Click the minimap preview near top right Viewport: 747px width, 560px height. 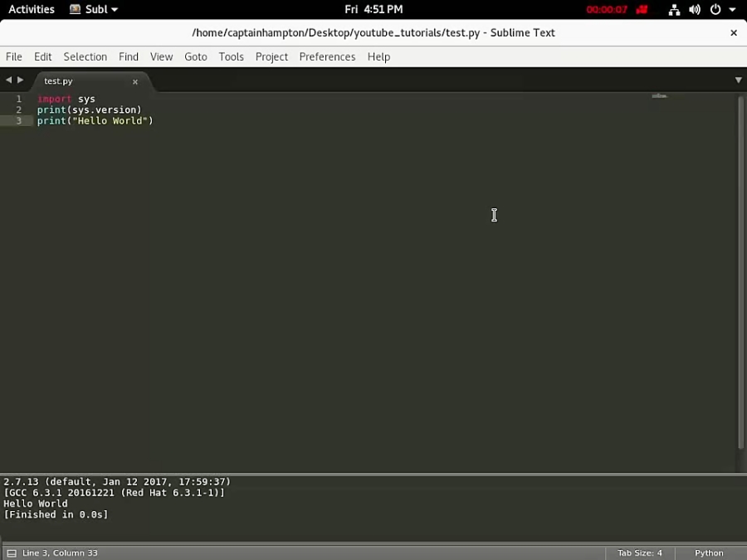point(659,95)
